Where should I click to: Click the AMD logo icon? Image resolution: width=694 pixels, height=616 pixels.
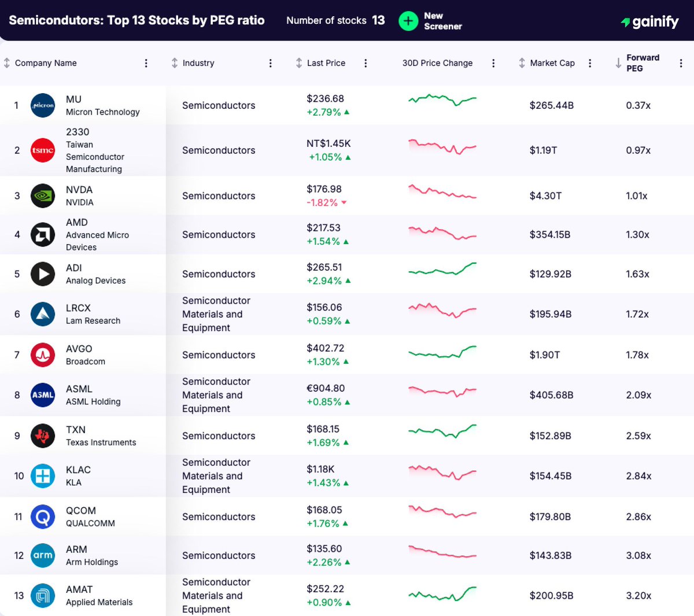click(x=42, y=234)
